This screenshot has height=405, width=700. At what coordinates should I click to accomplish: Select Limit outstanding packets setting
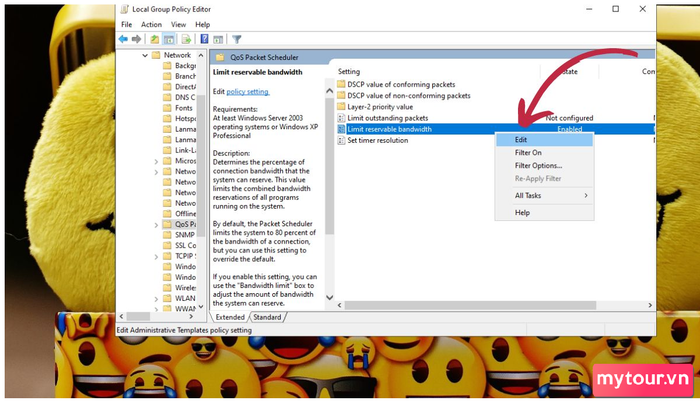coord(388,118)
